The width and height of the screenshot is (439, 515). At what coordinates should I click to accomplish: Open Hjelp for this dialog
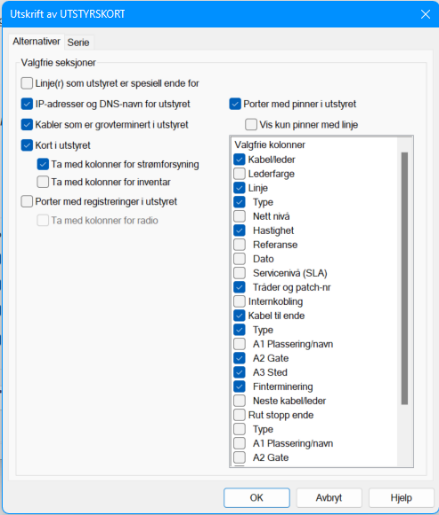pos(401,498)
